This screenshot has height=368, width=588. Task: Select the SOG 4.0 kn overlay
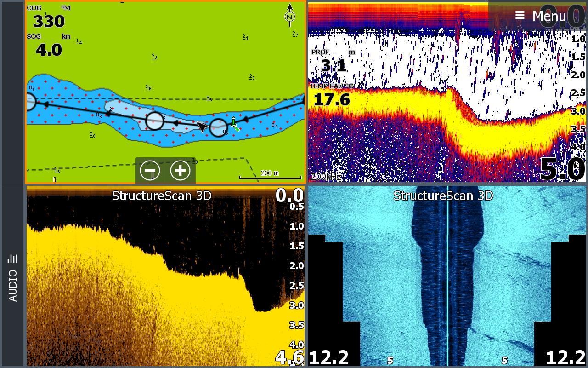(49, 46)
